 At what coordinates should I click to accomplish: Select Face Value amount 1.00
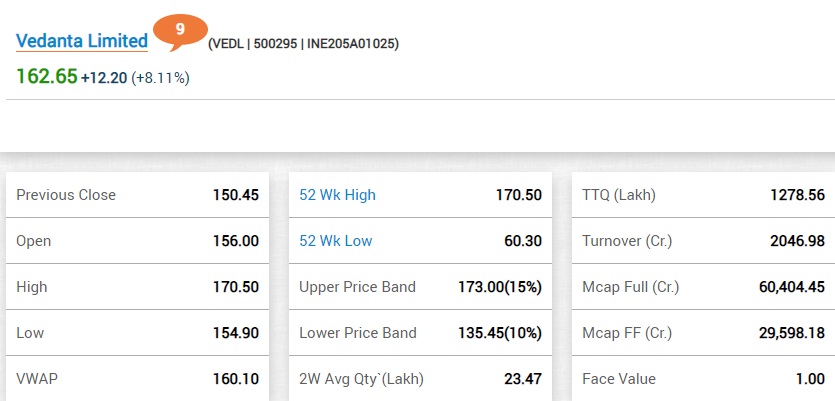click(x=811, y=379)
